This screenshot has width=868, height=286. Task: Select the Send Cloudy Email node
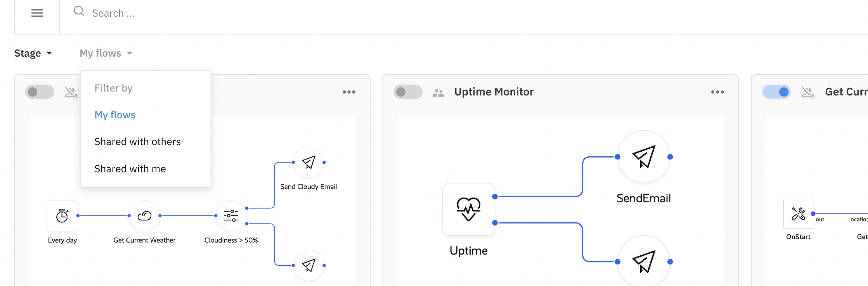(308, 162)
